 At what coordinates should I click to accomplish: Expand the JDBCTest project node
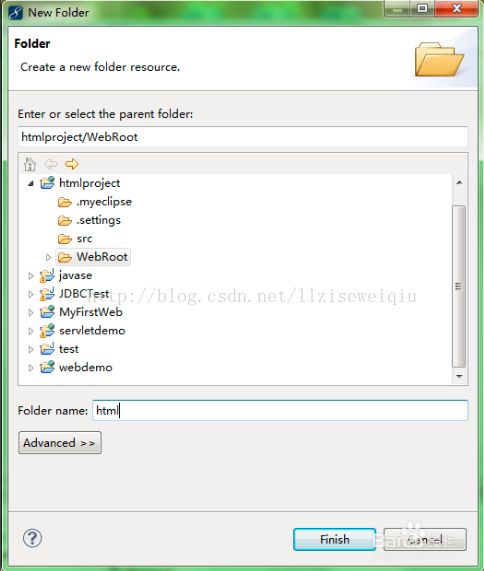point(31,294)
